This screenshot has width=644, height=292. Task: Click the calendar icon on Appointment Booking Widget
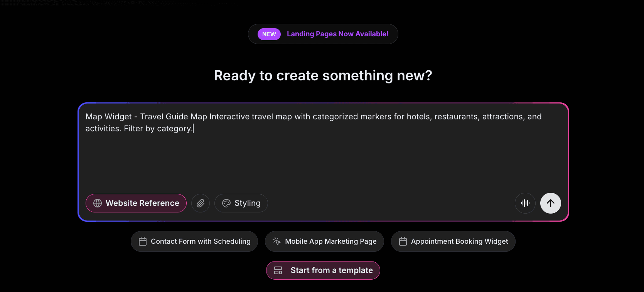pos(403,241)
